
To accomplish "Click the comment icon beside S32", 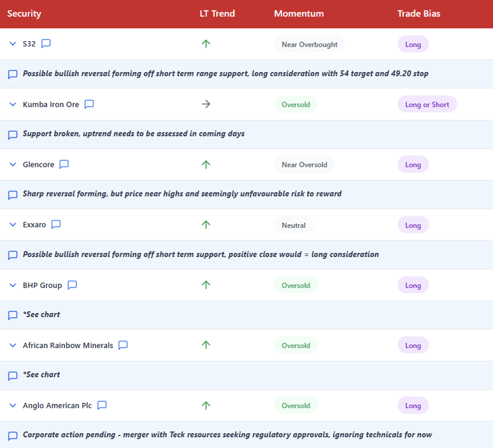I will pos(46,43).
